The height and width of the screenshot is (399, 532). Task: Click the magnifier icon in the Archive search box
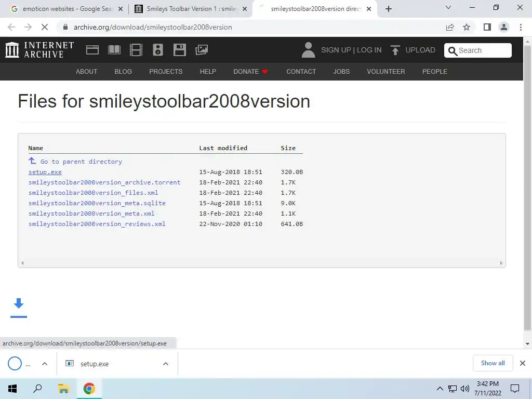[453, 51]
